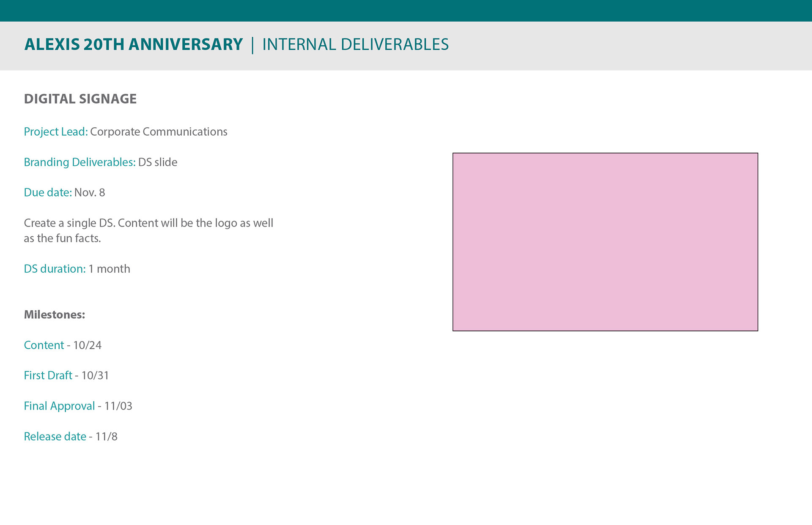The width and height of the screenshot is (812, 525).
Task: Click the '10/24' content date
Action: click(88, 345)
